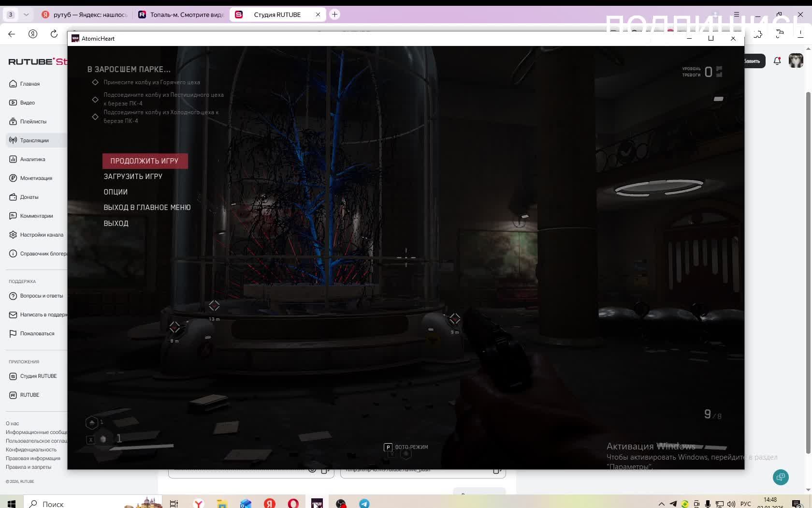The width and height of the screenshot is (812, 508).
Task: Select the Трансляции broadcast icon
Action: 13,140
